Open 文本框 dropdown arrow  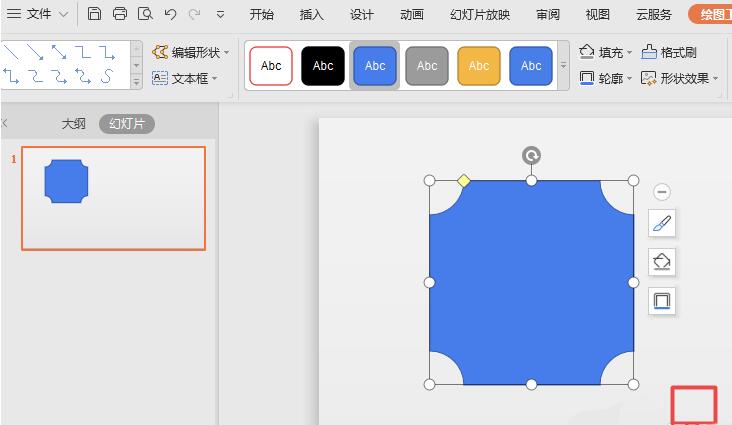click(x=215, y=78)
